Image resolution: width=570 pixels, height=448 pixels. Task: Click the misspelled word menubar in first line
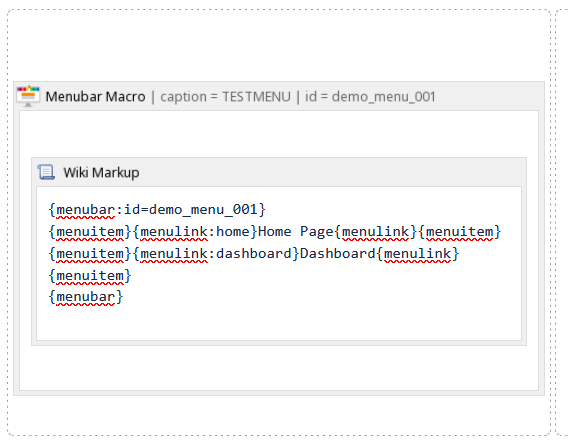(x=85, y=210)
